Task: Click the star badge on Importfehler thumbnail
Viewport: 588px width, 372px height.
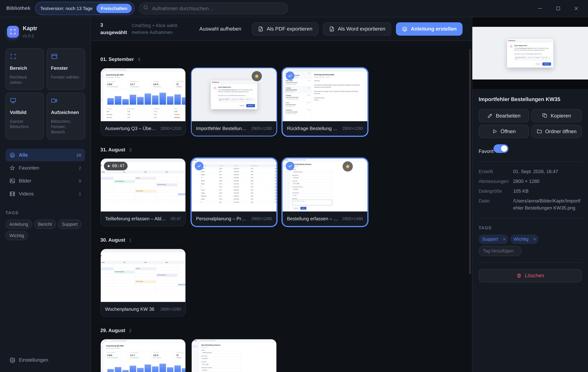Action: click(x=257, y=76)
